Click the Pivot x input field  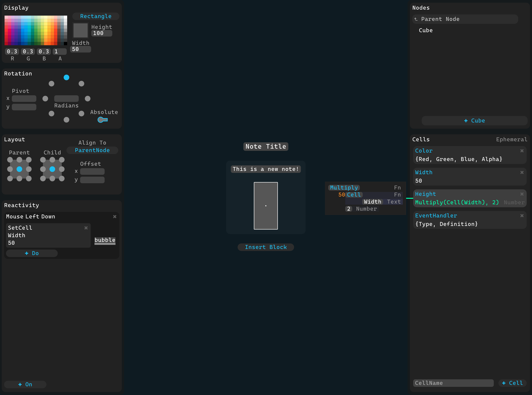click(x=24, y=98)
